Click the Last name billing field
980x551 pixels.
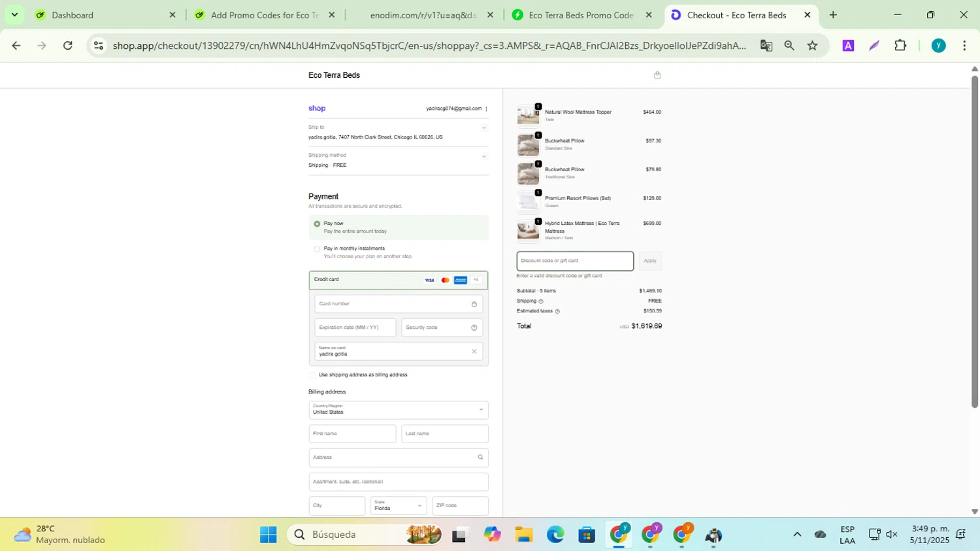tap(445, 434)
